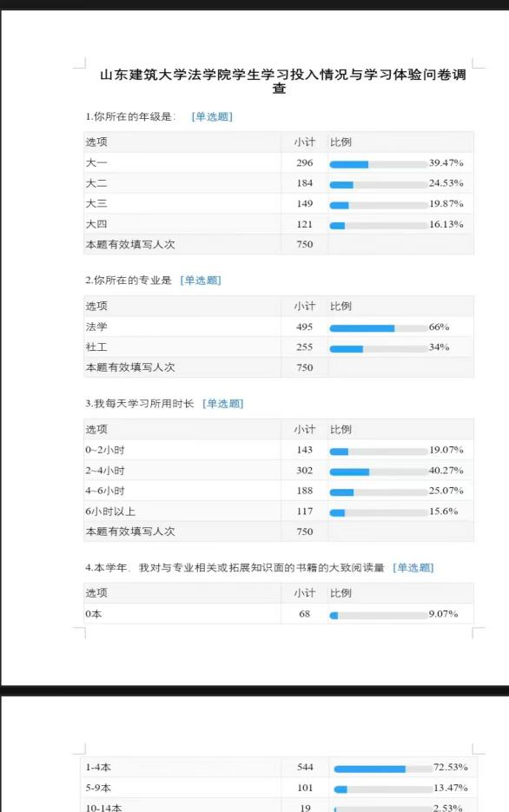
Task: Click the [单选题] tag beside question 1
Action: [212, 116]
